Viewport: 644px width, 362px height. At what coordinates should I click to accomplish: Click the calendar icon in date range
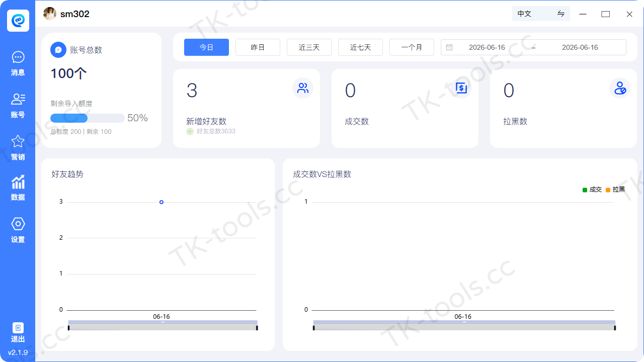(x=449, y=47)
